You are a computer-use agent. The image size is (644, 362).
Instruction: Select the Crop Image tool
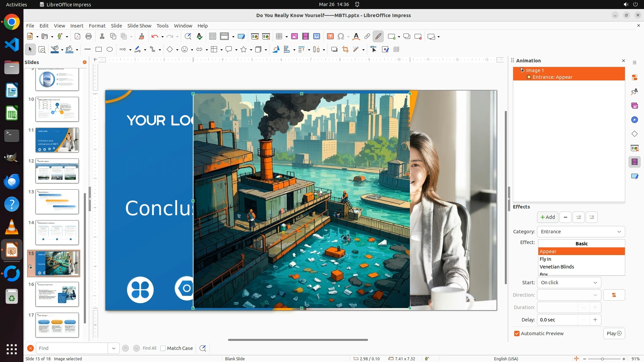click(x=345, y=50)
